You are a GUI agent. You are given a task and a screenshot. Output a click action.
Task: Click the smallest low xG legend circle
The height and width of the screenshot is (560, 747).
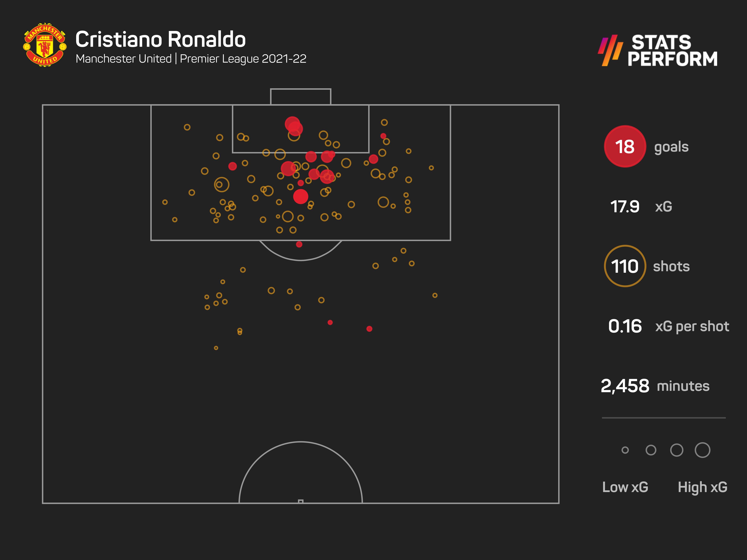[x=625, y=450]
